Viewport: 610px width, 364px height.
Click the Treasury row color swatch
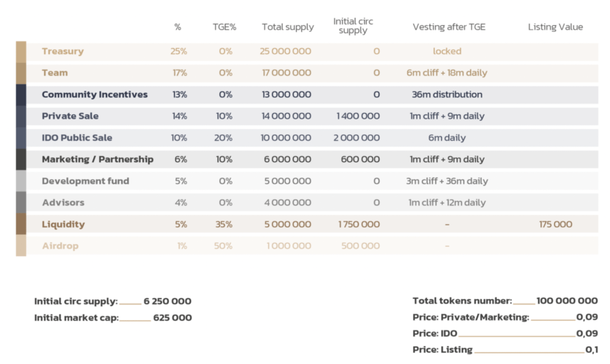(x=21, y=52)
